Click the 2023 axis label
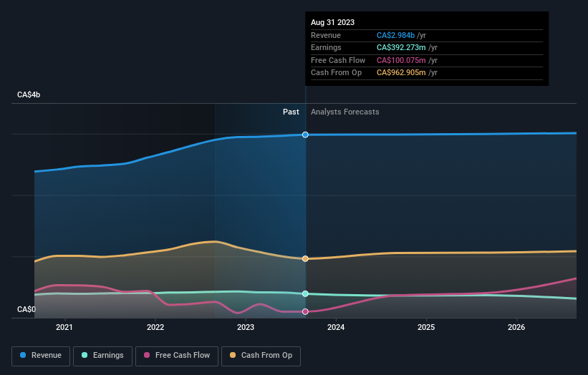The width and height of the screenshot is (588, 375). 246,328
